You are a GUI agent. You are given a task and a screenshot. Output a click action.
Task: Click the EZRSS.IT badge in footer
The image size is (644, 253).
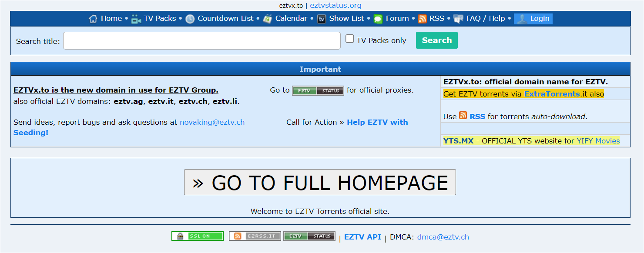click(x=255, y=236)
